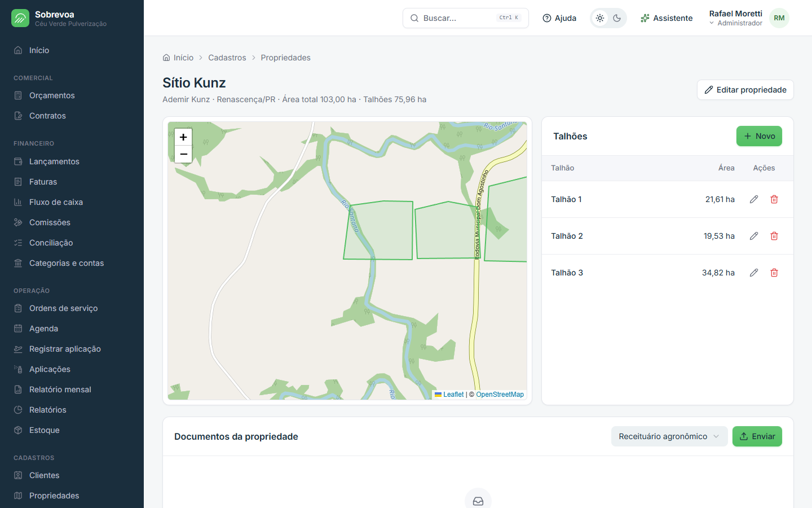Open the Leaflet attribution link
This screenshot has height=508, width=812.
[x=449, y=395]
